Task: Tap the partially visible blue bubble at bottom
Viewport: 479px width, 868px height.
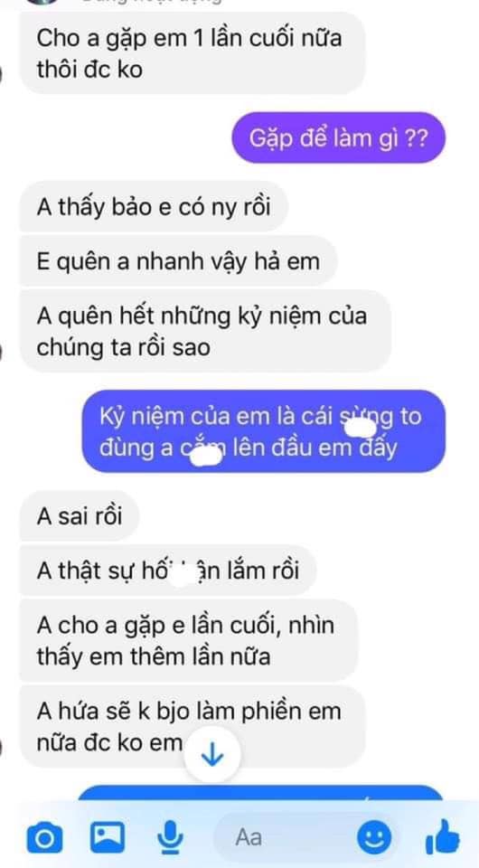Action: coord(260,793)
